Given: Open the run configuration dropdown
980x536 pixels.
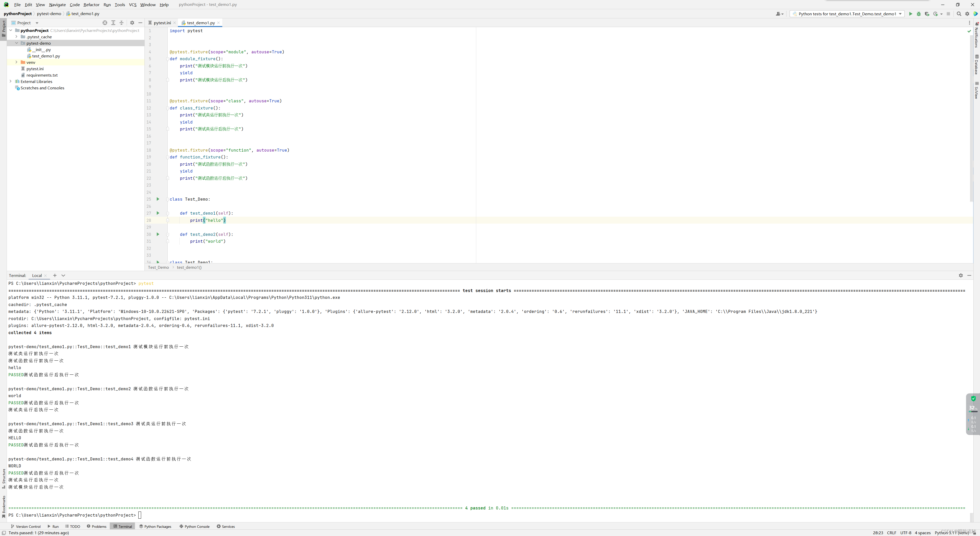Looking at the screenshot, I should (x=847, y=14).
